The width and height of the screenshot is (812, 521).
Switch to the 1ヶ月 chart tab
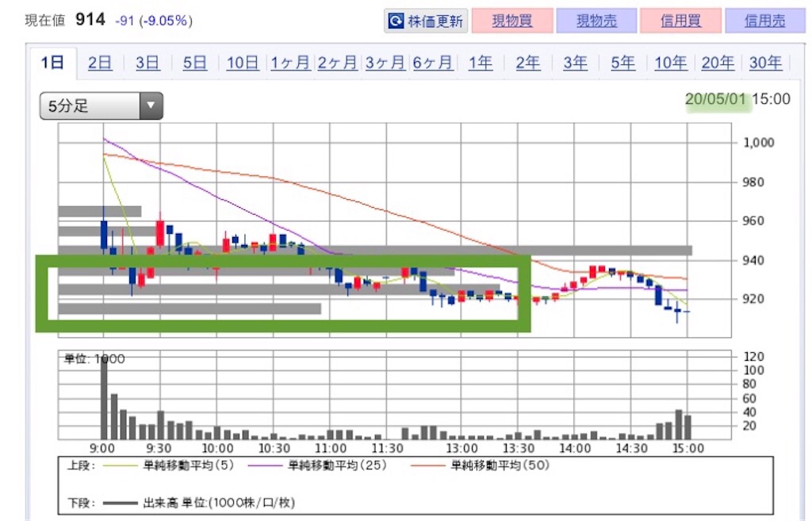[x=290, y=63]
